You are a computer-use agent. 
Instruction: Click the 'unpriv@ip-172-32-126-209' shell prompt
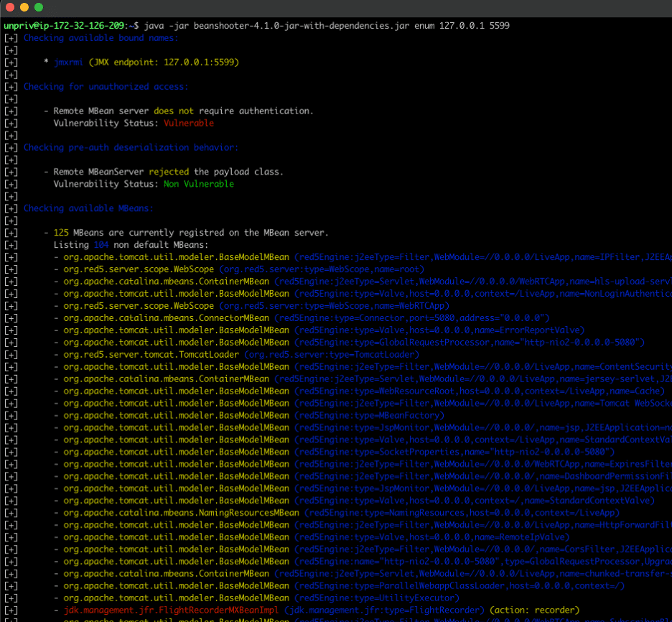pos(64,26)
